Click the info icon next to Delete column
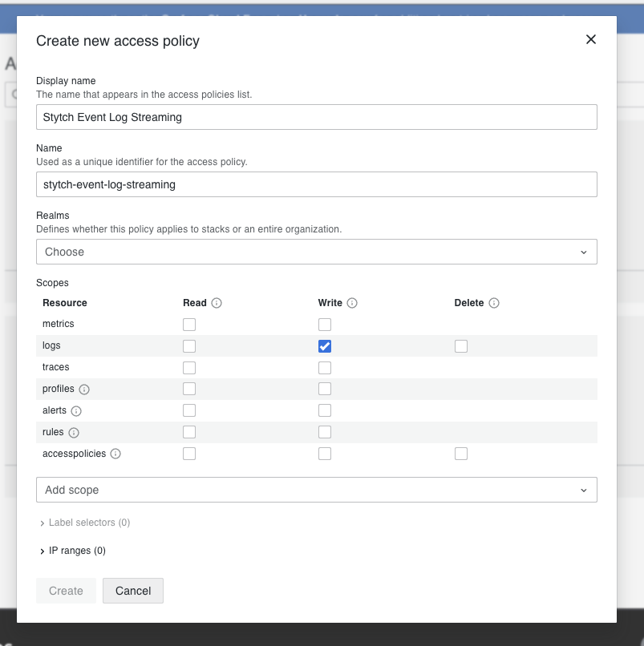644x646 pixels. tap(494, 303)
